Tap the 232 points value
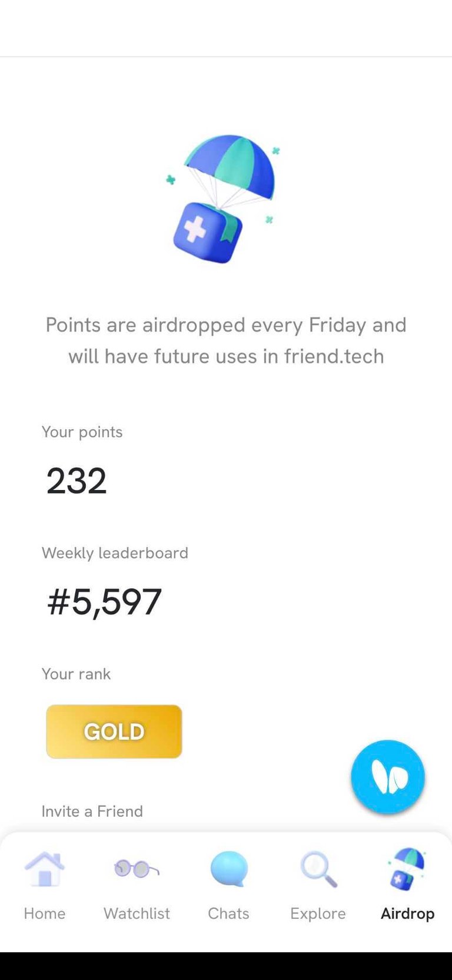This screenshot has width=452, height=980. click(x=77, y=481)
